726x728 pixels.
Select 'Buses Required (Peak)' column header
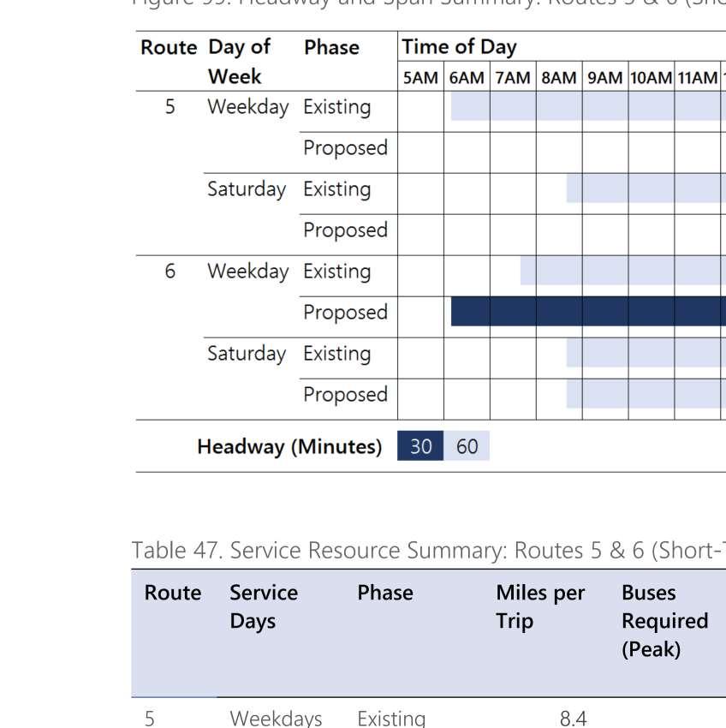(x=664, y=620)
